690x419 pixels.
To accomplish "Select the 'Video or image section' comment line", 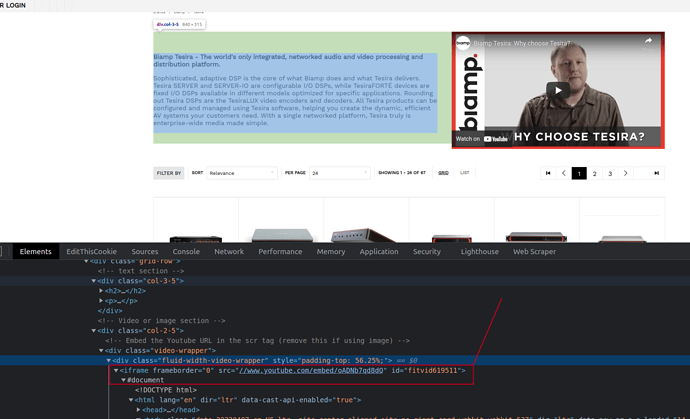I will [x=162, y=320].
